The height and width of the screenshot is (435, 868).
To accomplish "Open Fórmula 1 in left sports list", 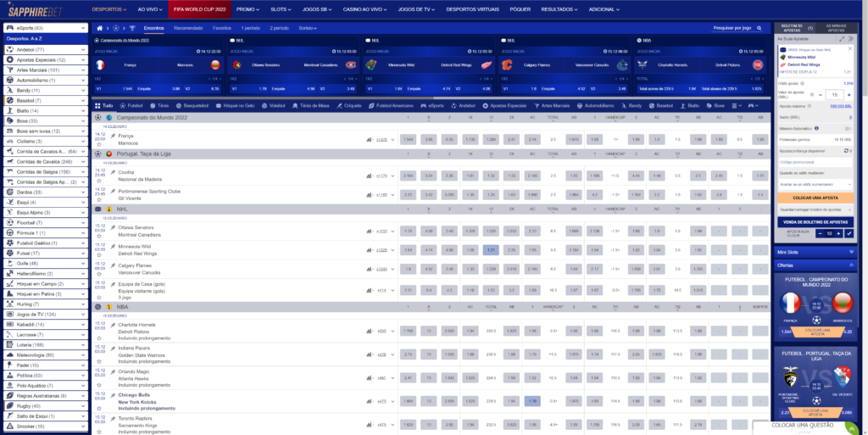I will (x=46, y=233).
